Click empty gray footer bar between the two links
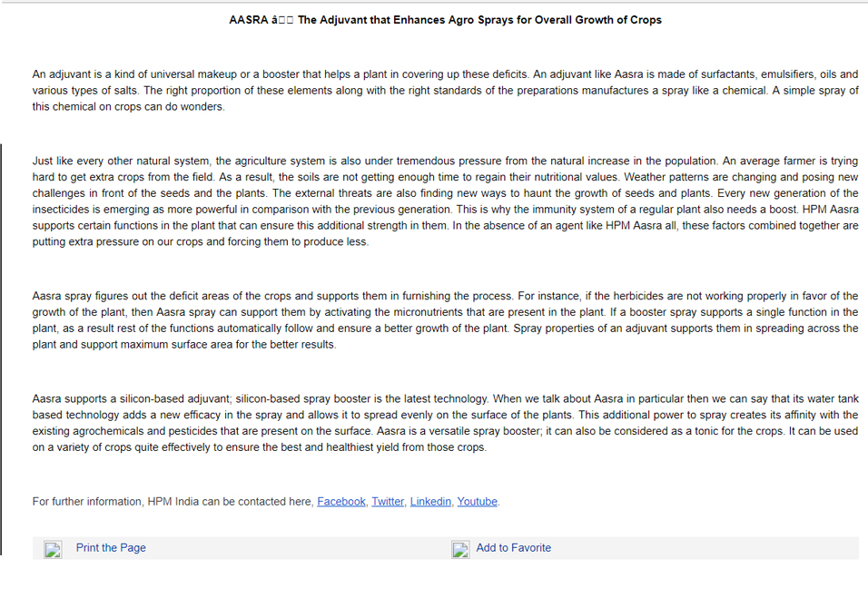The width and height of the screenshot is (868, 598). click(299, 548)
